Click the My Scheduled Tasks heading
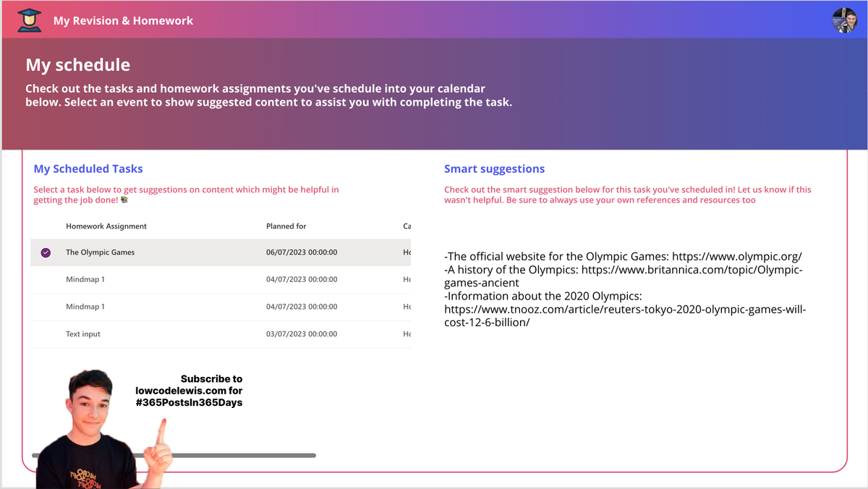 pyautogui.click(x=88, y=169)
